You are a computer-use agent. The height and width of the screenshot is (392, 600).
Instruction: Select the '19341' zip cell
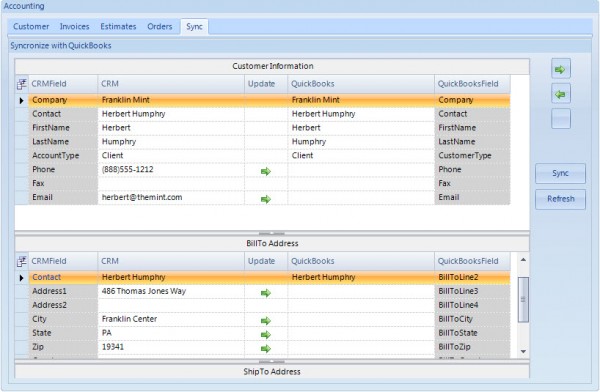point(171,347)
